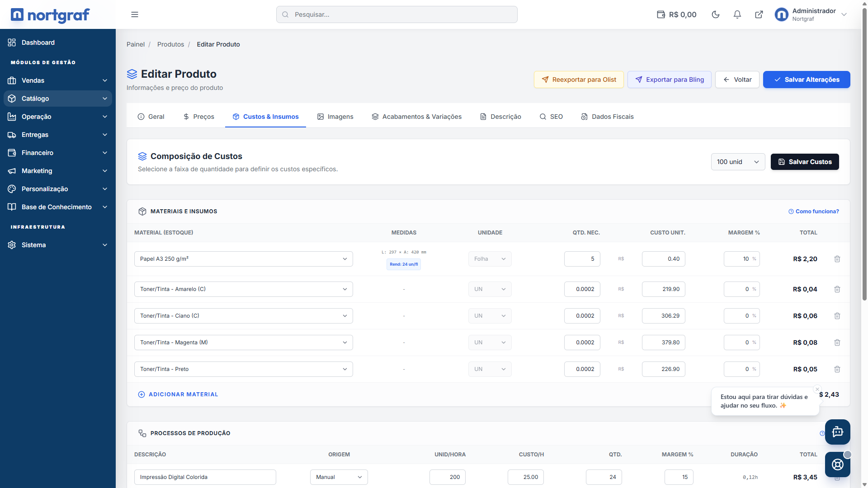
Task: Expand the Sistema menu
Action: pos(58,245)
